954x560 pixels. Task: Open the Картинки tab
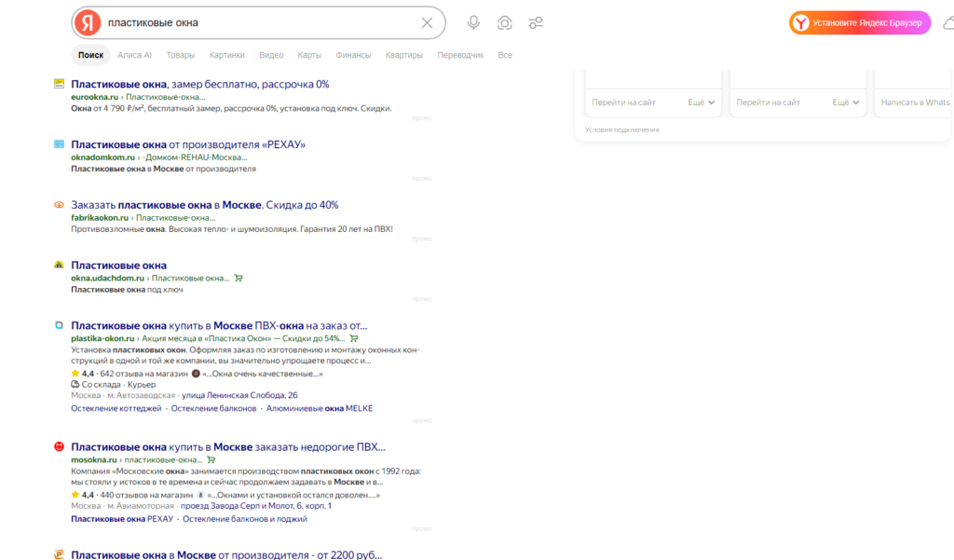pyautogui.click(x=227, y=55)
